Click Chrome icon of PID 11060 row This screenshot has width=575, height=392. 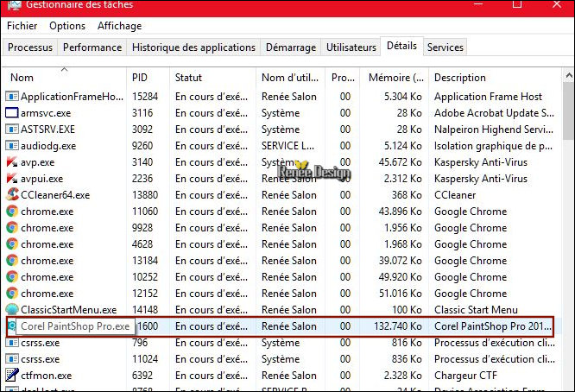(12, 212)
